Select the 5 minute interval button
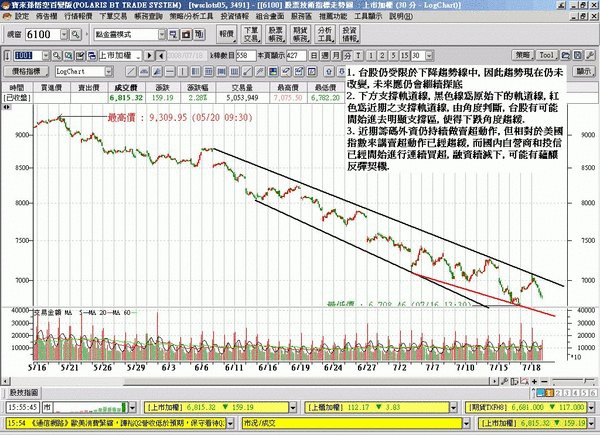Viewport: 600px width, 435px height. tap(393, 56)
